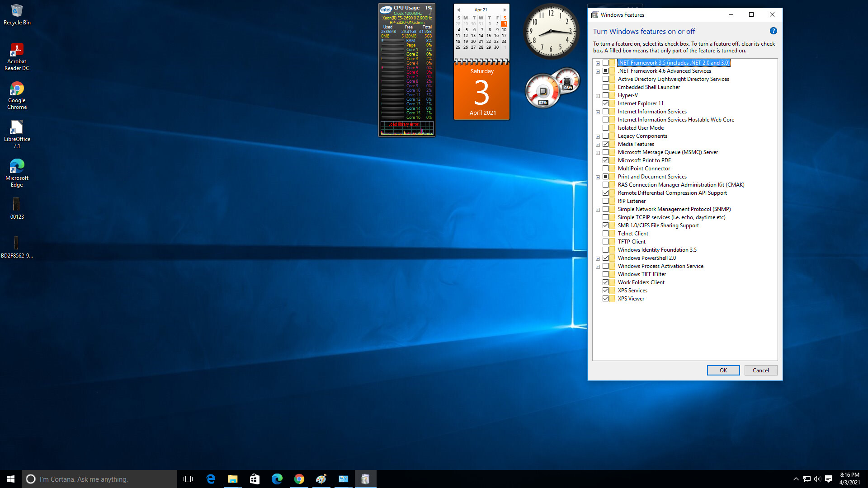
Task: Select Remote Differential Compression API Support
Action: pyautogui.click(x=672, y=193)
